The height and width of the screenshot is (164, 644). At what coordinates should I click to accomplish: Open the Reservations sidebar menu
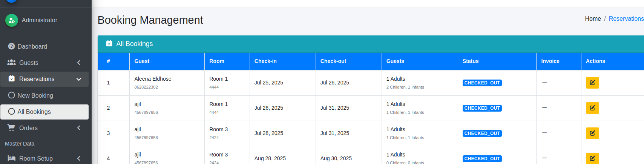[x=44, y=79]
